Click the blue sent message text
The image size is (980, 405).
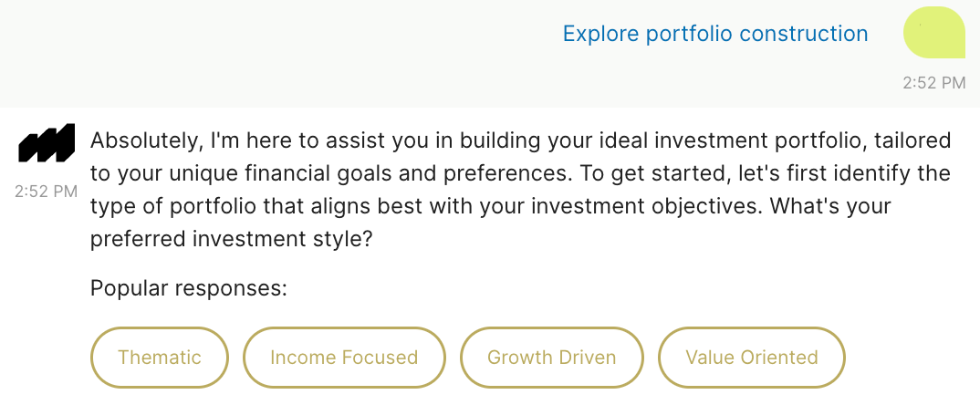715,34
